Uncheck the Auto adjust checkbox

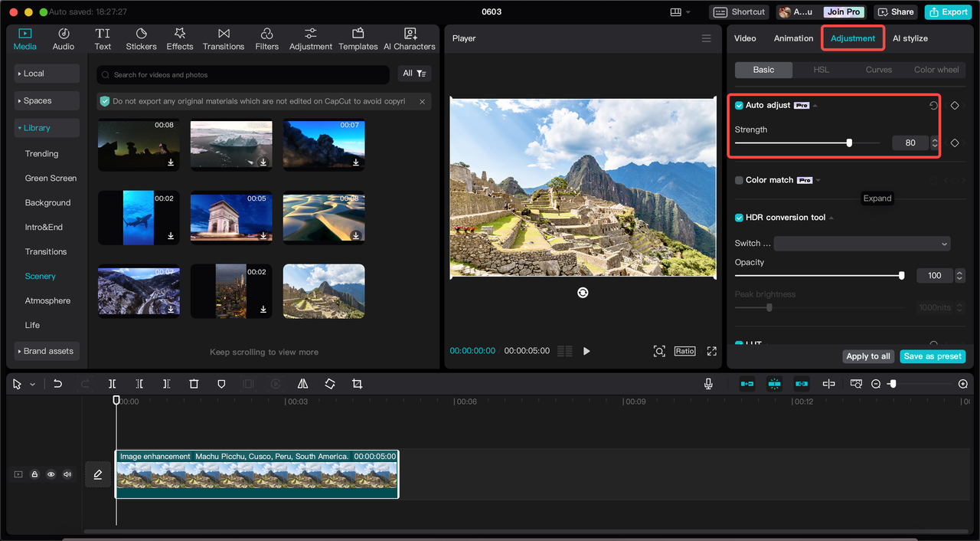(x=739, y=106)
